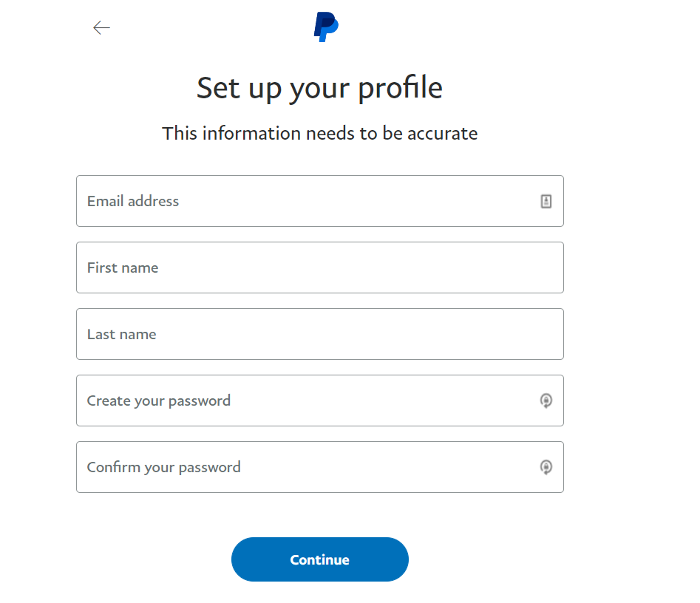Screen dimensions: 700x603
Task: Focus the Create your password field
Action: (319, 401)
